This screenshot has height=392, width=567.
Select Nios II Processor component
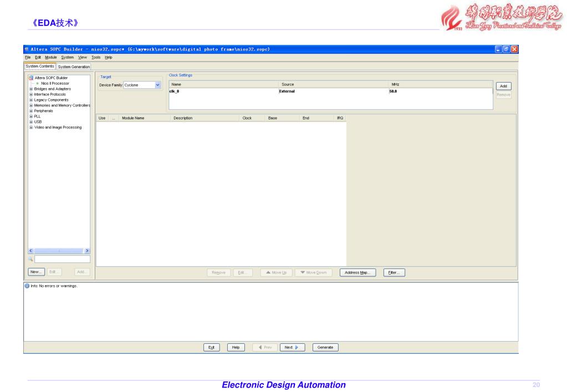(x=55, y=84)
